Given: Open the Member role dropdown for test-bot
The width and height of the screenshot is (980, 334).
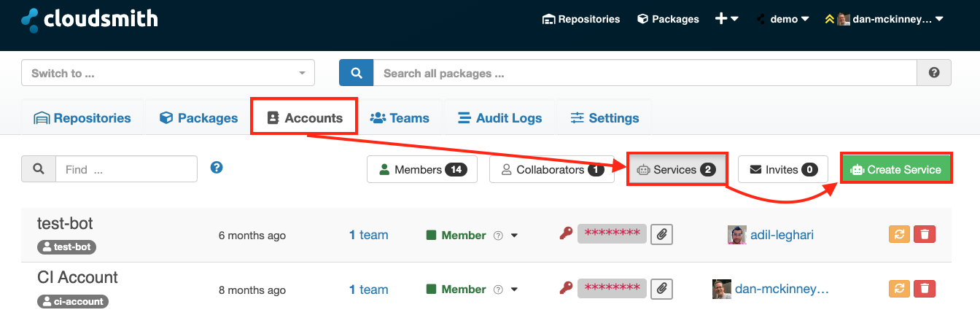Looking at the screenshot, I should pyautogui.click(x=472, y=235).
